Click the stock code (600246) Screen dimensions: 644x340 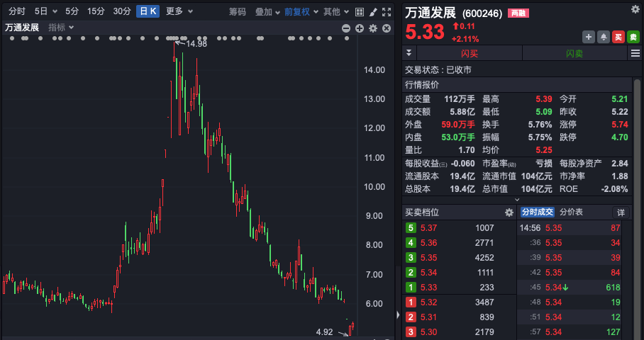pos(482,14)
